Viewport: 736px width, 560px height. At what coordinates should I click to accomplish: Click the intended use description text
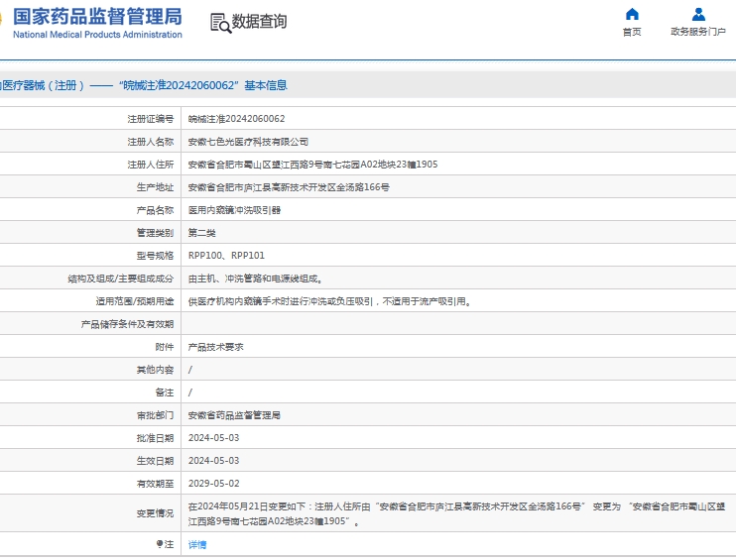330,301
